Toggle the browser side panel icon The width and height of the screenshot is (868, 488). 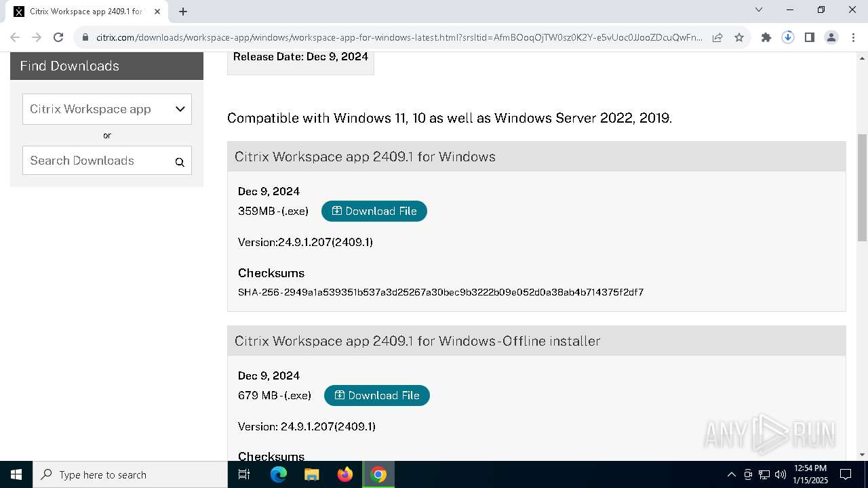(810, 38)
